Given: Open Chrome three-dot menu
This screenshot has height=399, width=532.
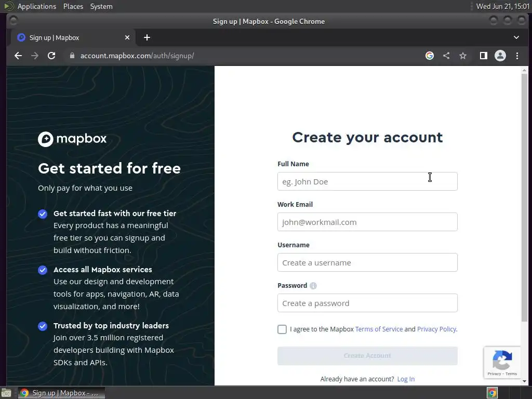Looking at the screenshot, I should [x=517, y=56].
